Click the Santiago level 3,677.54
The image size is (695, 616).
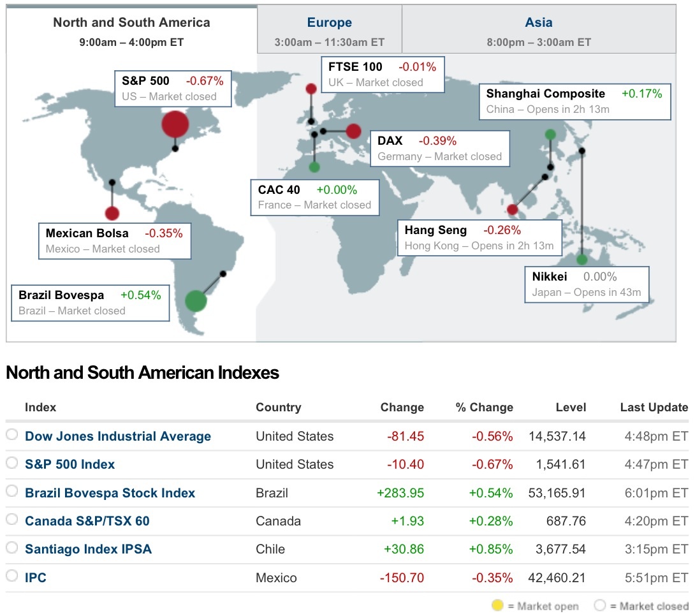[x=560, y=549]
